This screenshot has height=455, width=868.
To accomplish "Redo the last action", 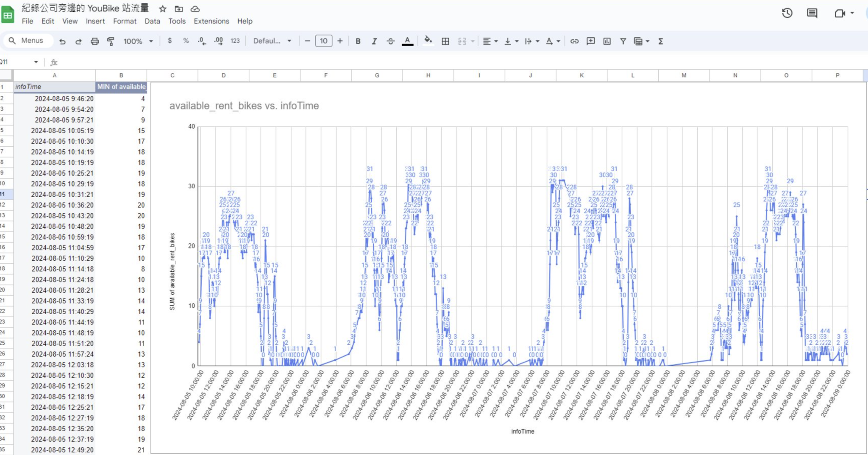I will (78, 41).
